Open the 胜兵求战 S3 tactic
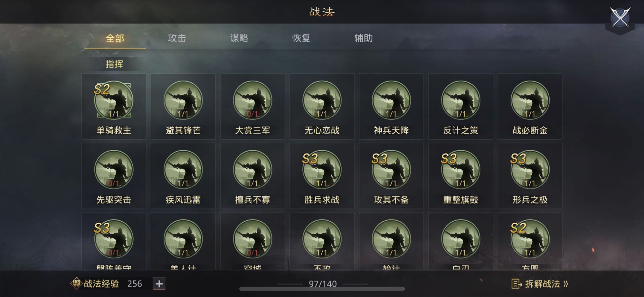644x297 pixels. (x=322, y=170)
